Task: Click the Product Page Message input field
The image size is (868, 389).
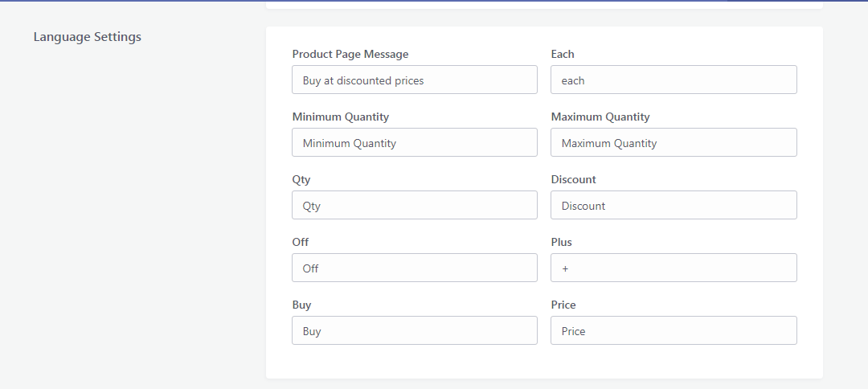Action: (x=414, y=80)
